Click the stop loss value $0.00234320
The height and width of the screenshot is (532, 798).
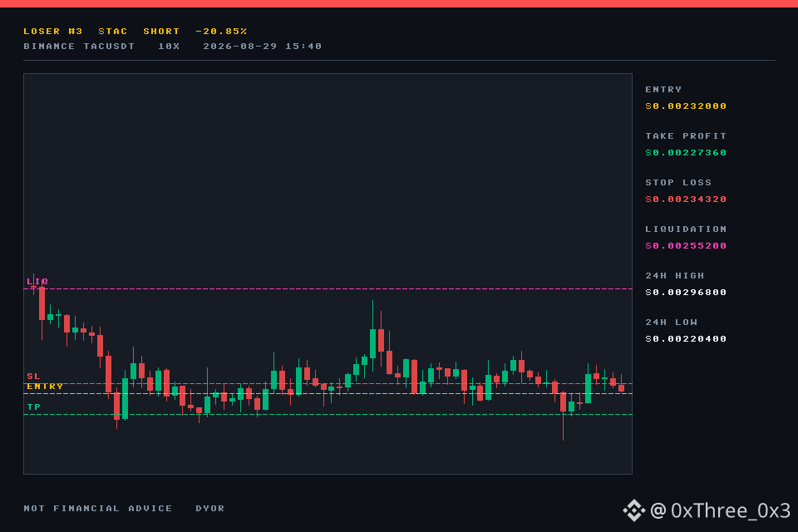(686, 199)
